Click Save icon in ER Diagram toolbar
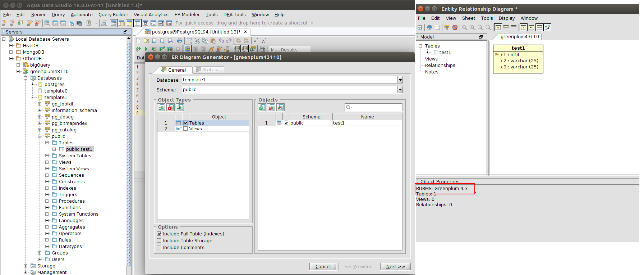Screen dimensions: 644x275 [420, 27]
